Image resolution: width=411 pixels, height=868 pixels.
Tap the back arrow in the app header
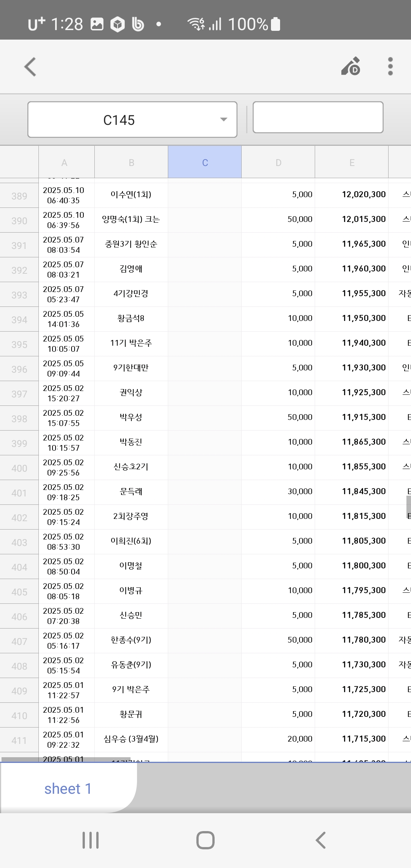point(30,67)
